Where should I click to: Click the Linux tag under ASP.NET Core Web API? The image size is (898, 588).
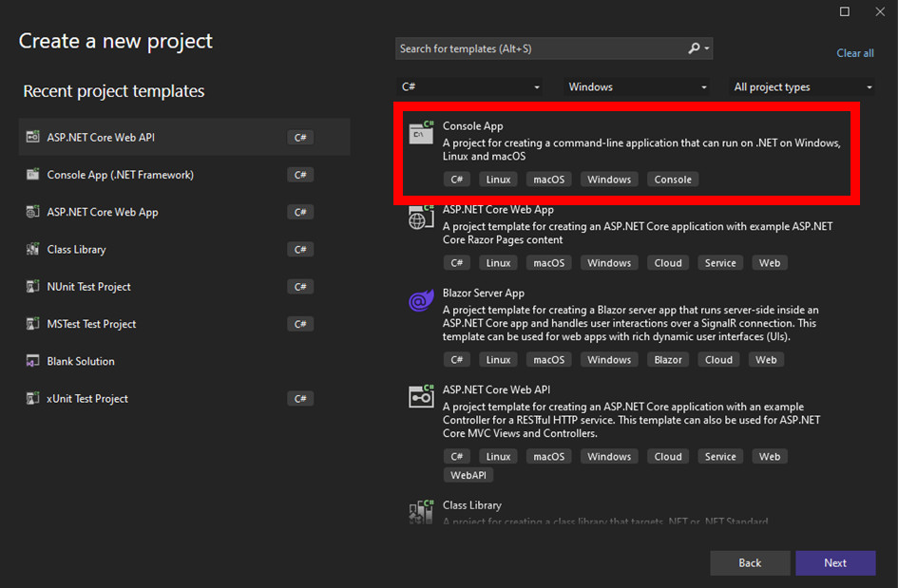click(x=498, y=456)
